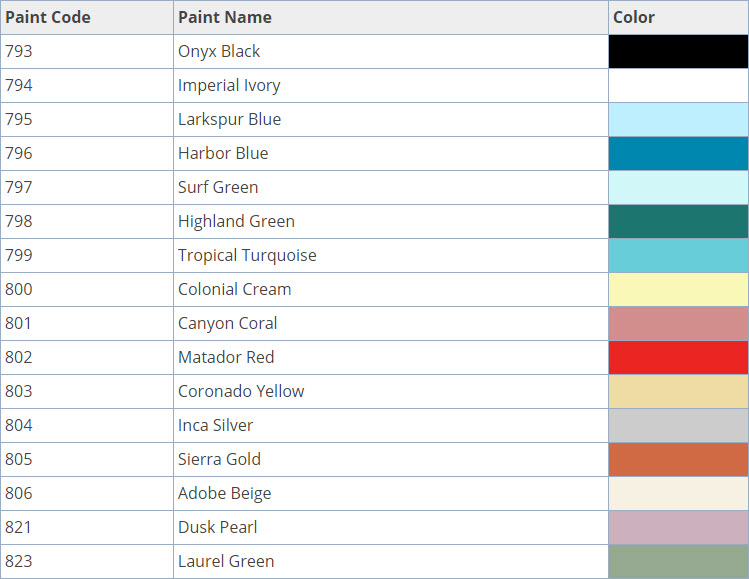
Task: Click the Surf Green paint name
Action: pyautogui.click(x=218, y=188)
